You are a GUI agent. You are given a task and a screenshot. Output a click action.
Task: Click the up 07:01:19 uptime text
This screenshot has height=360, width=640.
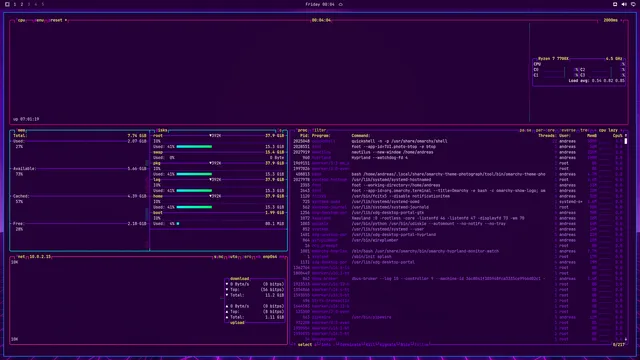(x=26, y=119)
